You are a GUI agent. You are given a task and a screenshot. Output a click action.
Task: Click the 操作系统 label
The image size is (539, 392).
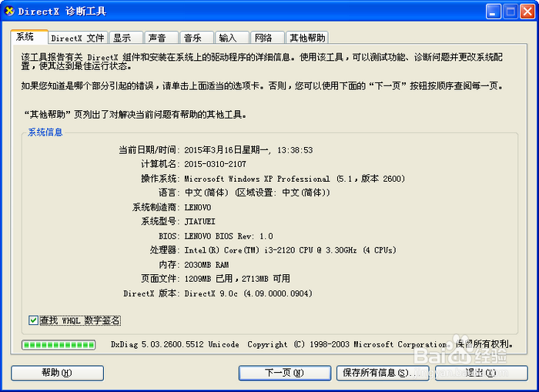point(160,179)
